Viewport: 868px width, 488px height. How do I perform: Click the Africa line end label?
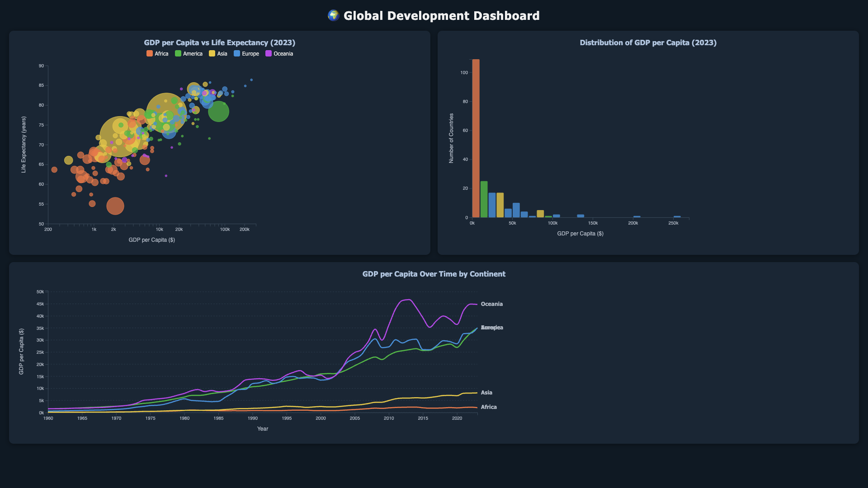click(x=489, y=407)
